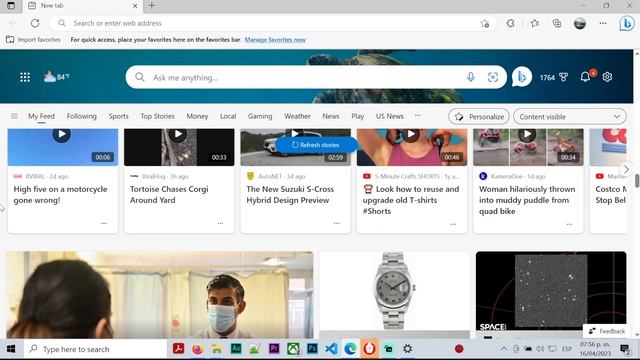
Task: Open more options on Tortoise Corgi card
Action: point(220,223)
